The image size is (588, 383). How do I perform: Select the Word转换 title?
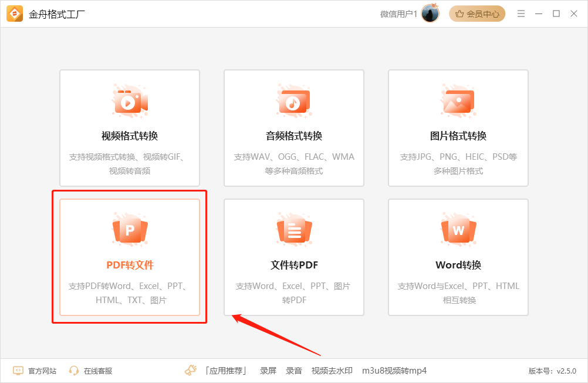(x=458, y=265)
